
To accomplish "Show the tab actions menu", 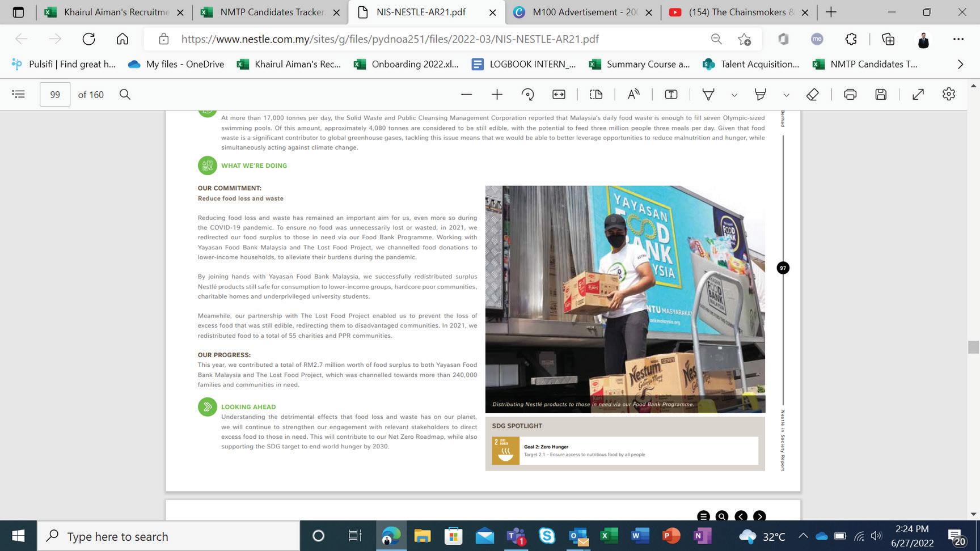I will pyautogui.click(x=18, y=12).
